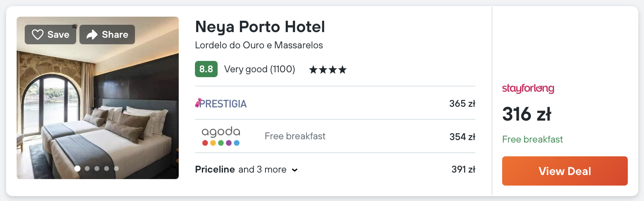644x201 pixels.
Task: Expand the Priceline and 3 more chevron
Action: [x=295, y=170]
